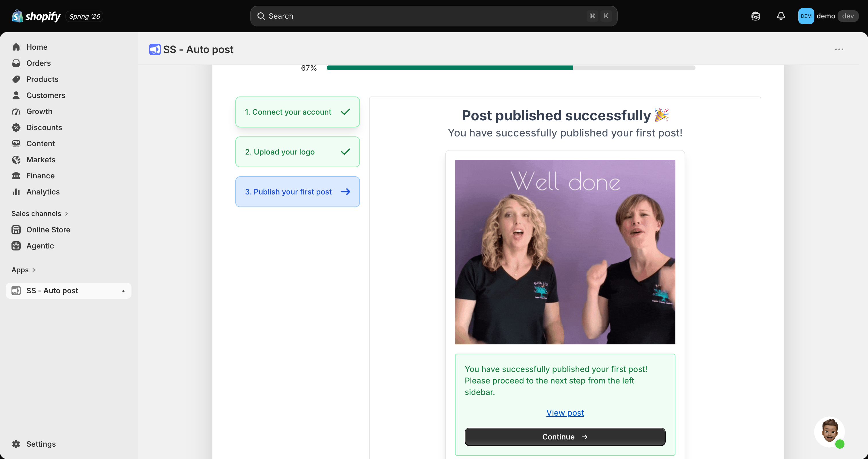Open step 1 Connect your account
Screen dimensions: 868x459
tap(298, 112)
